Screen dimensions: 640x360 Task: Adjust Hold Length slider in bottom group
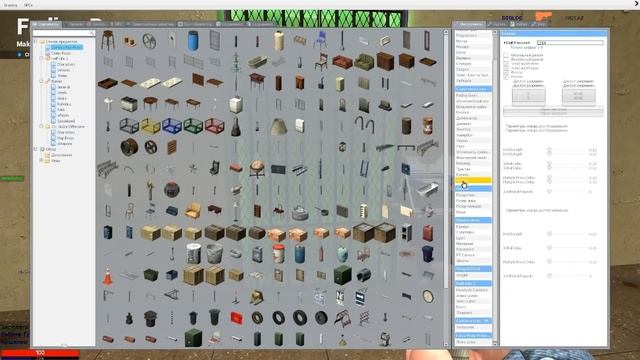click(567, 234)
